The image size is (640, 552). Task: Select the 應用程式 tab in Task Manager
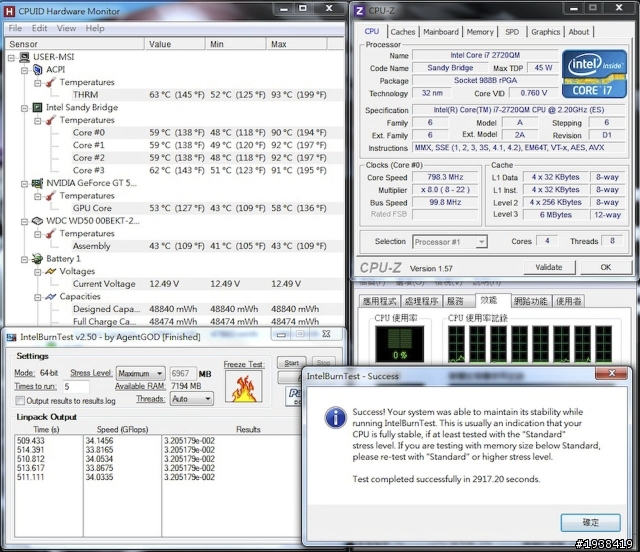[x=380, y=301]
